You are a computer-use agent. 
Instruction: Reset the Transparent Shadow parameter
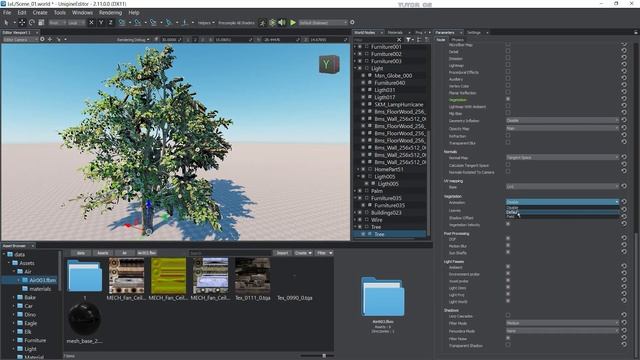624,345
